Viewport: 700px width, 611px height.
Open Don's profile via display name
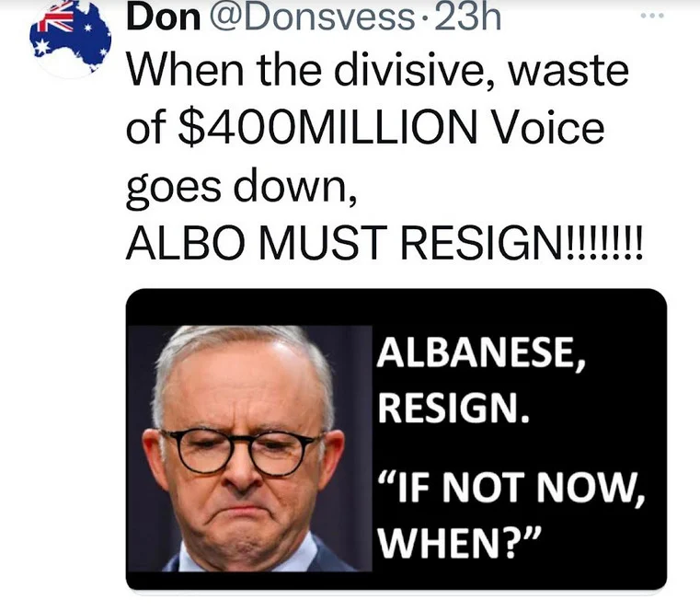(164, 17)
